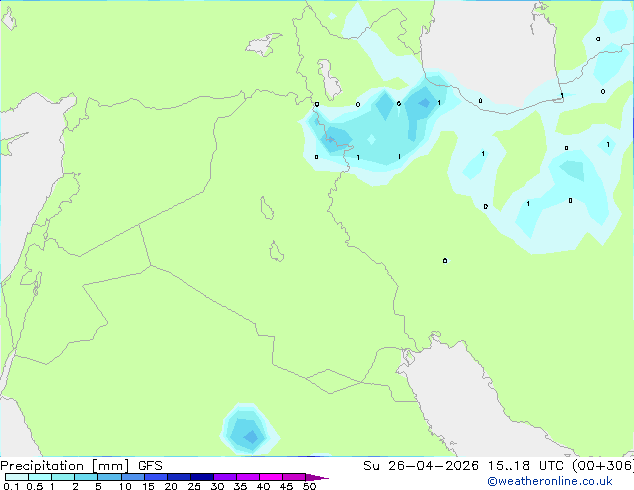Select the 20–25 mm legend swatch

178,477
